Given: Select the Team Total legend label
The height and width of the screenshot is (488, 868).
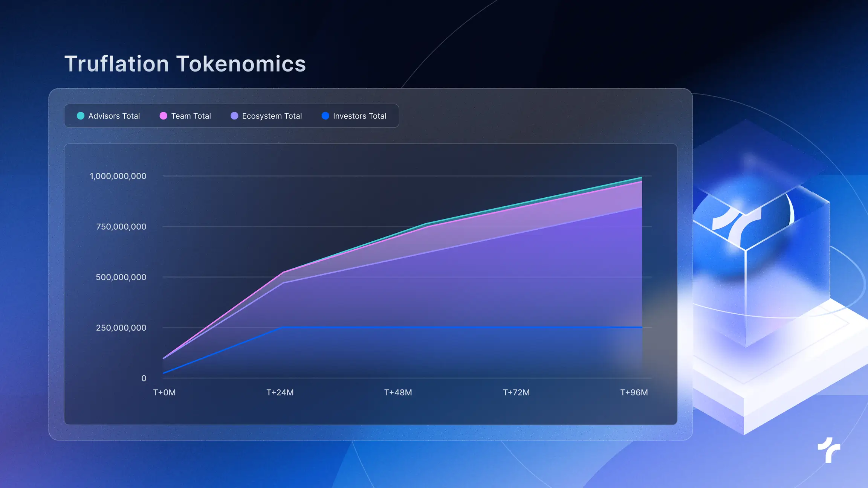Looking at the screenshot, I should click(x=191, y=116).
